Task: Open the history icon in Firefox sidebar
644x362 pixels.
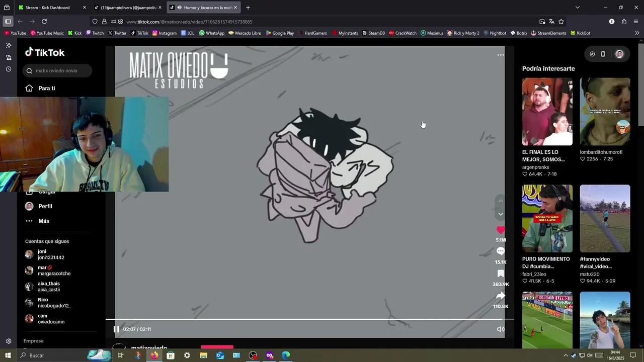Action: click(x=9, y=69)
